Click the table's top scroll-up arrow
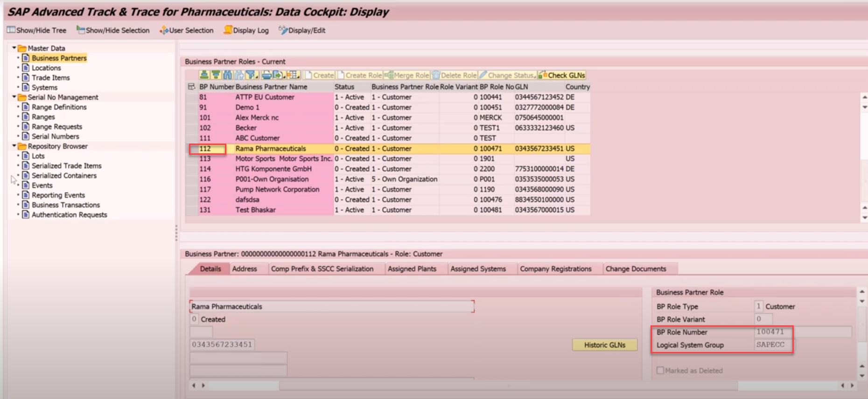 click(x=864, y=97)
